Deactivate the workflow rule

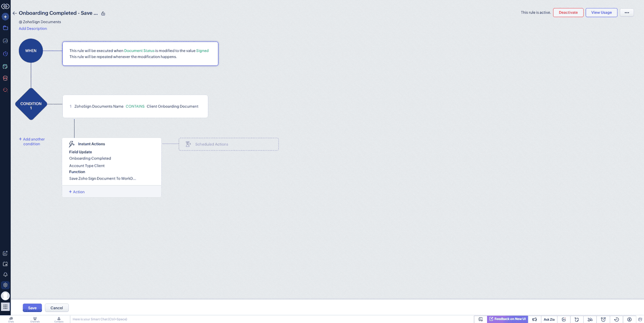pyautogui.click(x=568, y=12)
